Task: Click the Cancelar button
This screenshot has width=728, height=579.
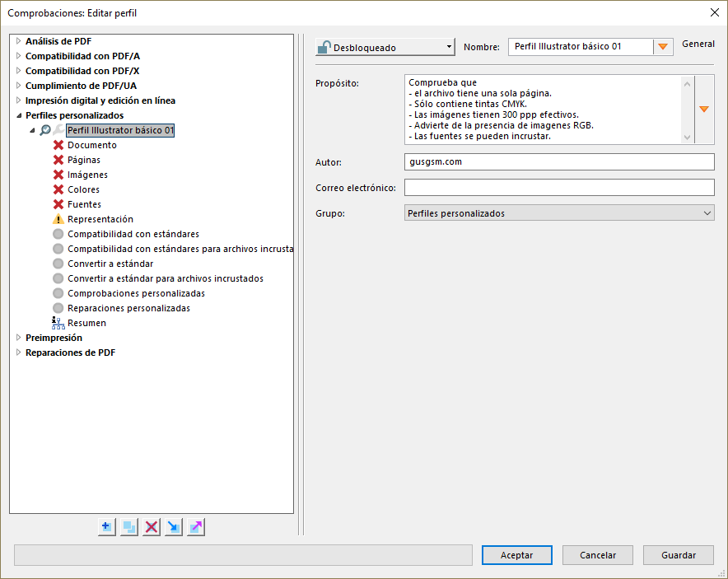Action: click(598, 555)
